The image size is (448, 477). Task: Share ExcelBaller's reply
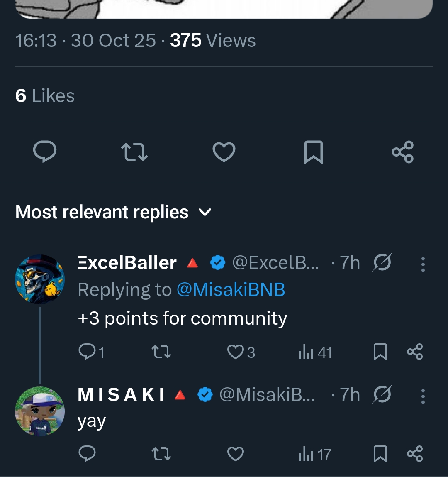415,352
